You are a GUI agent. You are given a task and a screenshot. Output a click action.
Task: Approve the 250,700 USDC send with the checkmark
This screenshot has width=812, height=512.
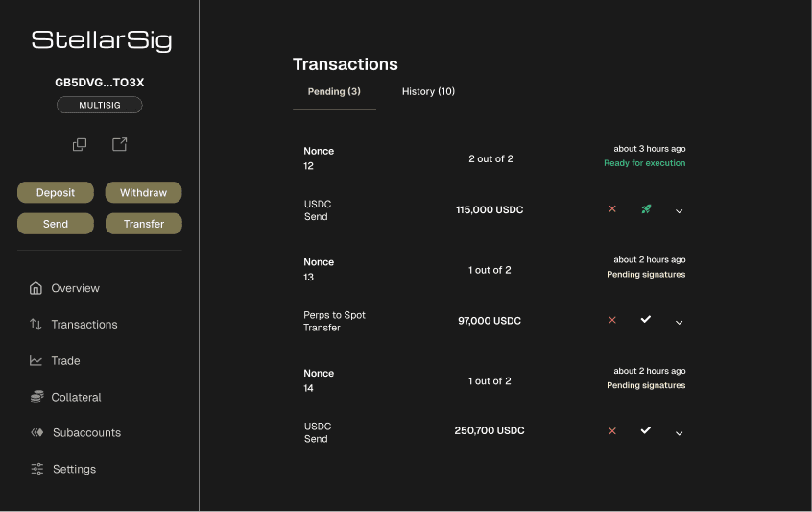pos(646,431)
